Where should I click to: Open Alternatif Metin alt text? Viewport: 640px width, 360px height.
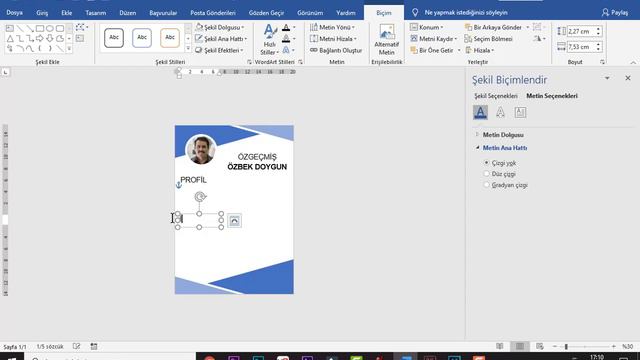click(x=386, y=40)
